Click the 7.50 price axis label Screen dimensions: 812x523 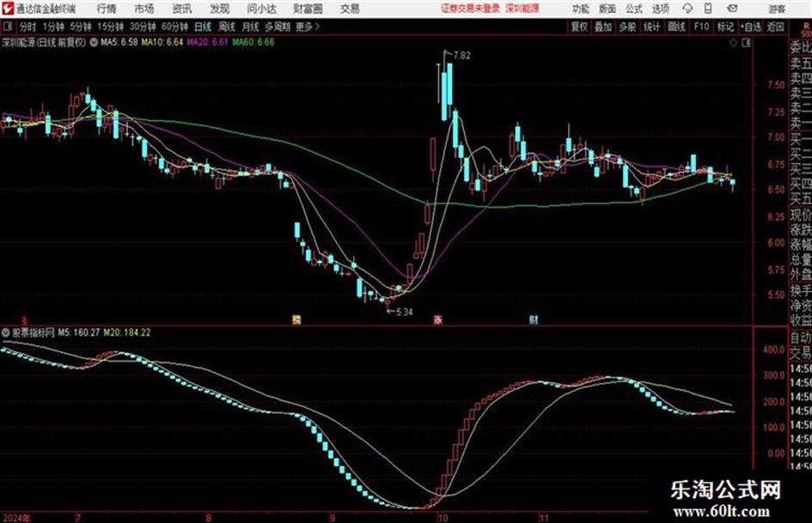[776, 84]
